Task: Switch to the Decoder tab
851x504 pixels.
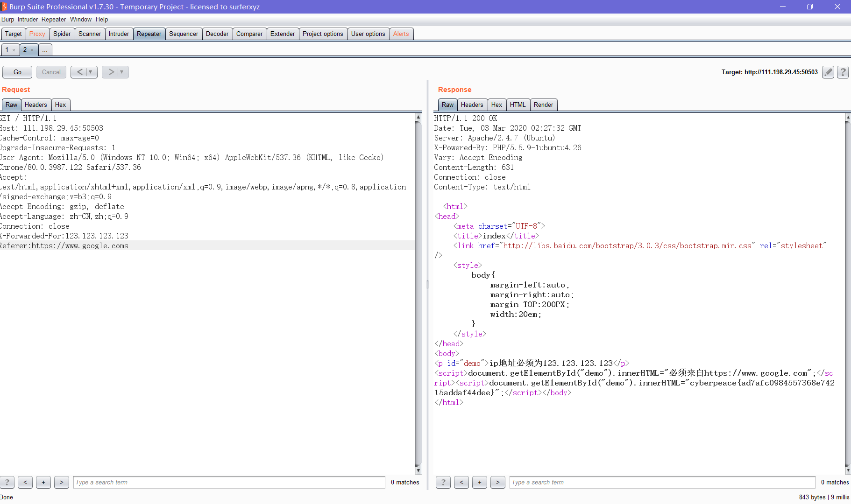Action: tap(217, 34)
